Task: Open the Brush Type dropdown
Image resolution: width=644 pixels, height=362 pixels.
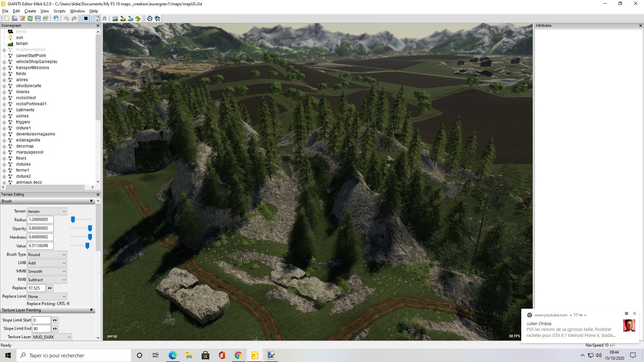Action: [x=47, y=254]
